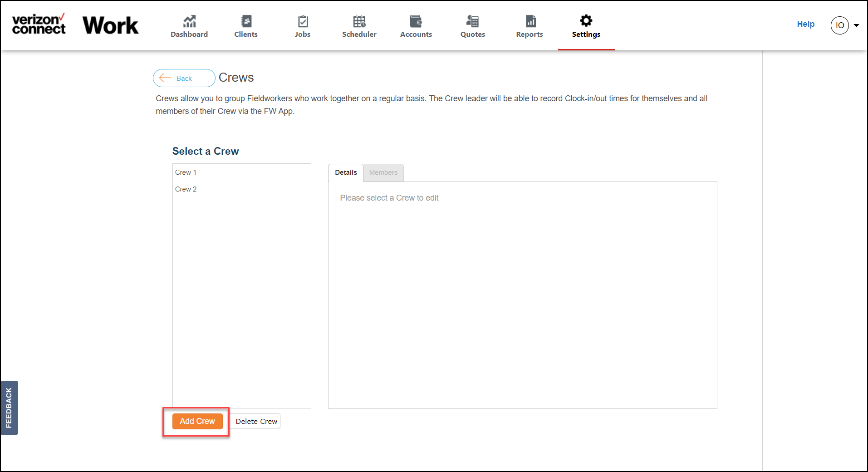868x472 pixels.
Task: Open the Help link
Action: 806,24
